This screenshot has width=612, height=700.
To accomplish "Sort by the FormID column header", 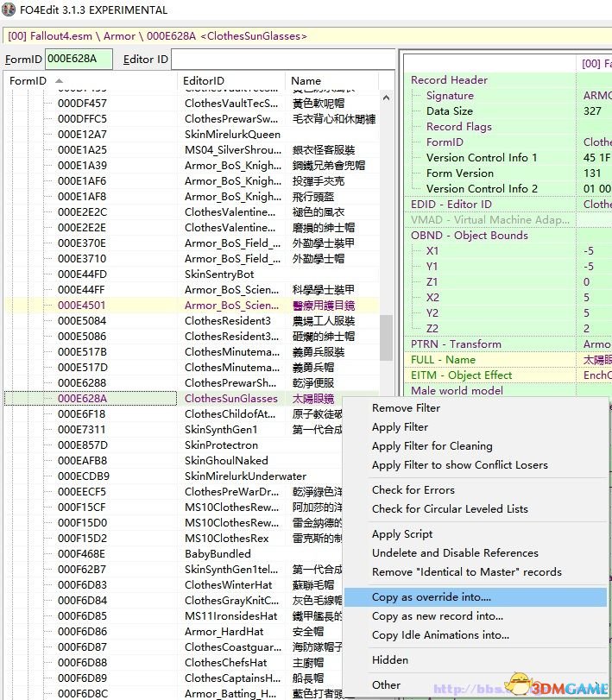I will (x=91, y=81).
